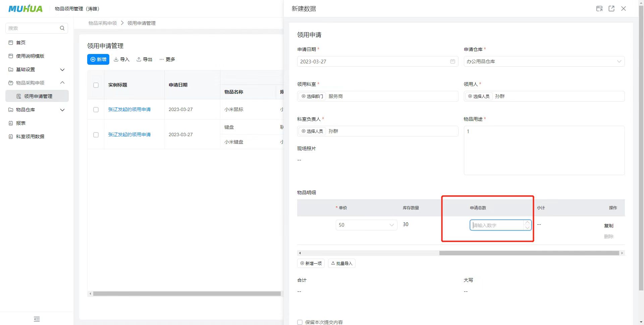Click the 小米键盘 table cell

(234, 142)
